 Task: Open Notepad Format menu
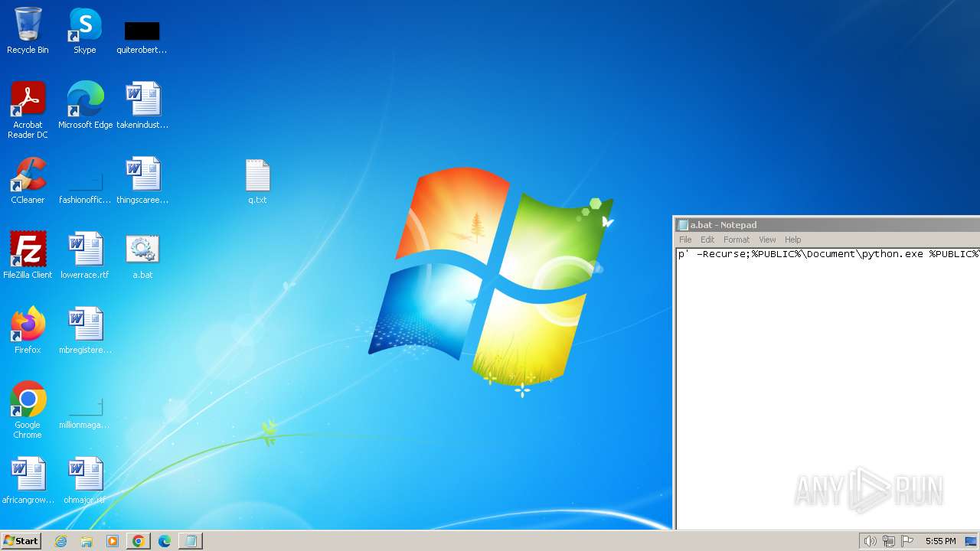(x=737, y=240)
